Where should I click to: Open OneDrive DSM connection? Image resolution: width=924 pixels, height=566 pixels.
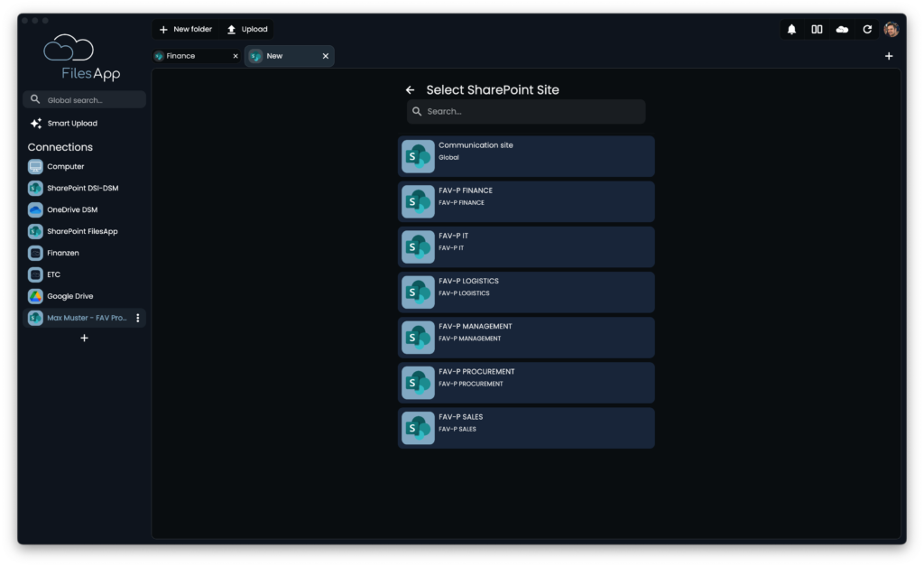tap(84, 210)
